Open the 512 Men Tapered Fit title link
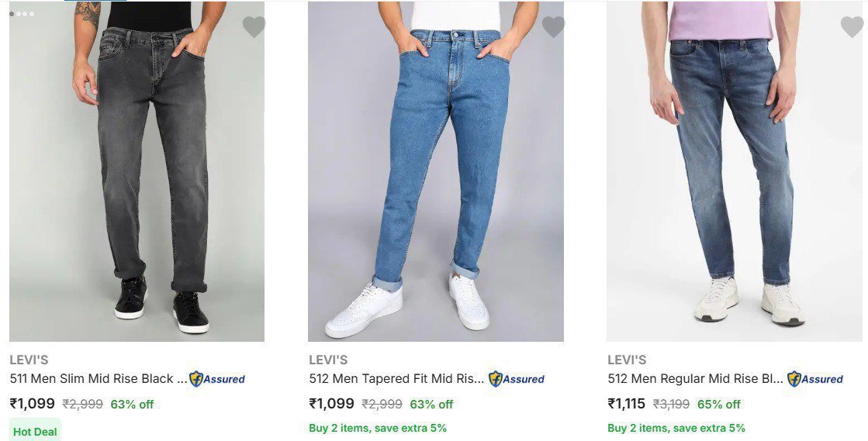The image size is (868, 441). point(396,379)
